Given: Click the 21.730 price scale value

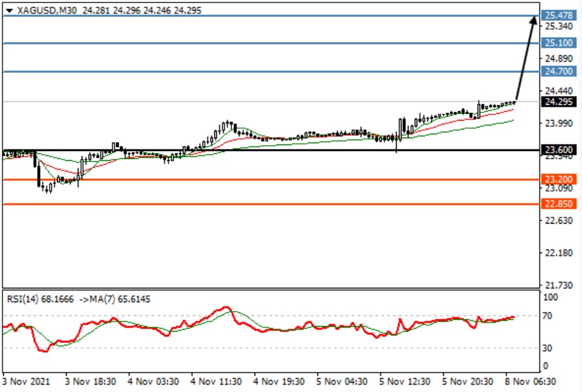Looking at the screenshot, I should click(x=559, y=285).
